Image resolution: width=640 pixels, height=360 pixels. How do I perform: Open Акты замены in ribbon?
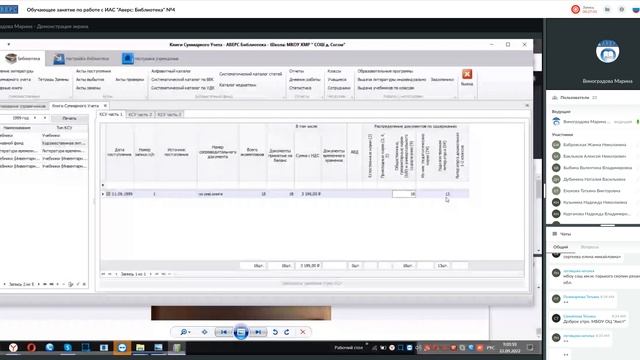(88, 88)
